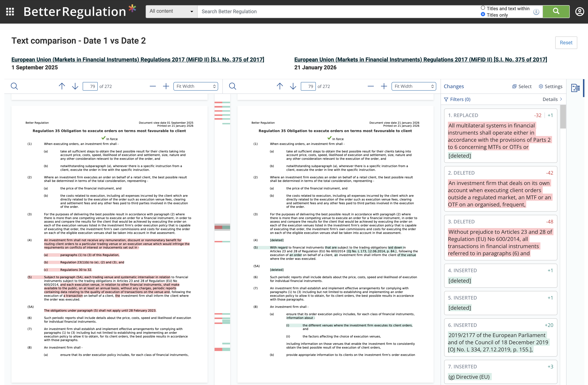
Task: Open the user account profile icon
Action: [579, 12]
